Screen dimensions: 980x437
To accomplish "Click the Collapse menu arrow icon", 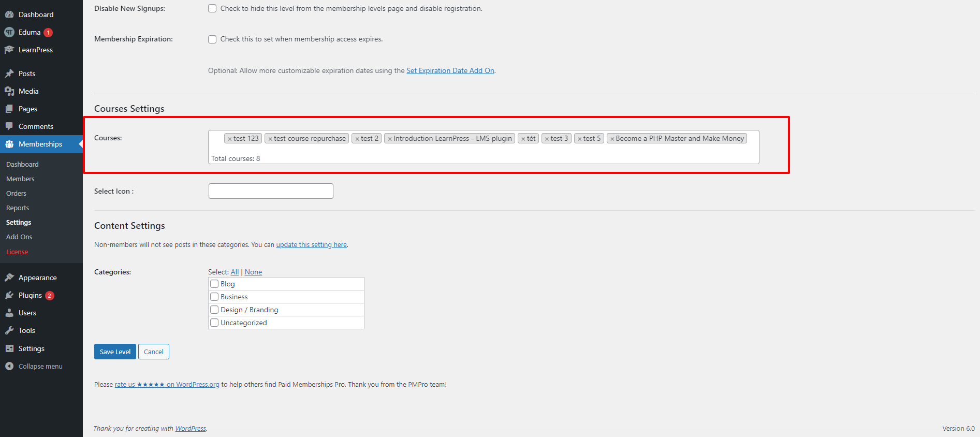I will (9, 366).
